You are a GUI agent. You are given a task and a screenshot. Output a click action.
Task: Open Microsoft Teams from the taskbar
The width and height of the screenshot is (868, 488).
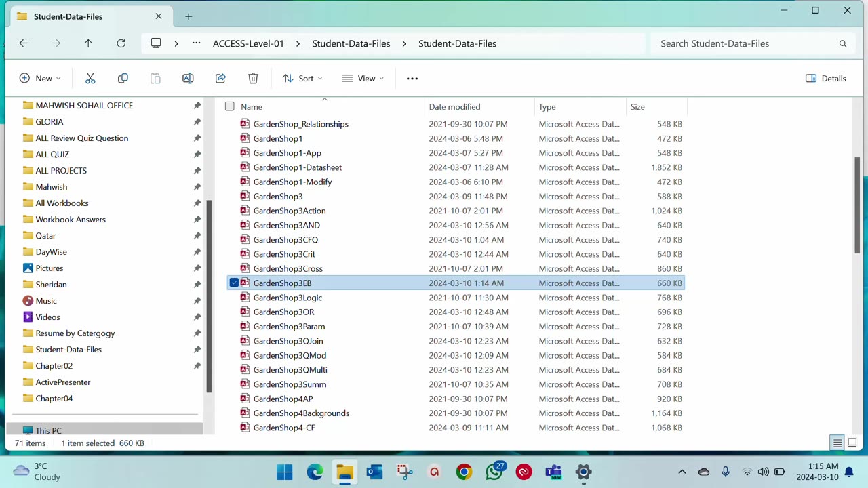click(x=554, y=472)
